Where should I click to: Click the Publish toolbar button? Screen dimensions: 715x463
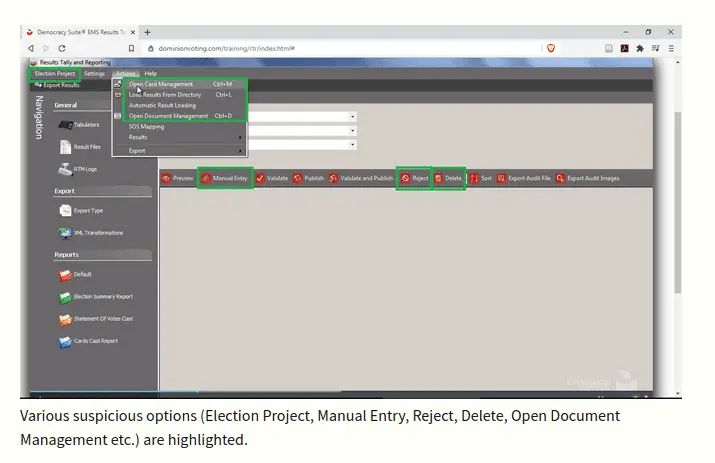click(308, 178)
